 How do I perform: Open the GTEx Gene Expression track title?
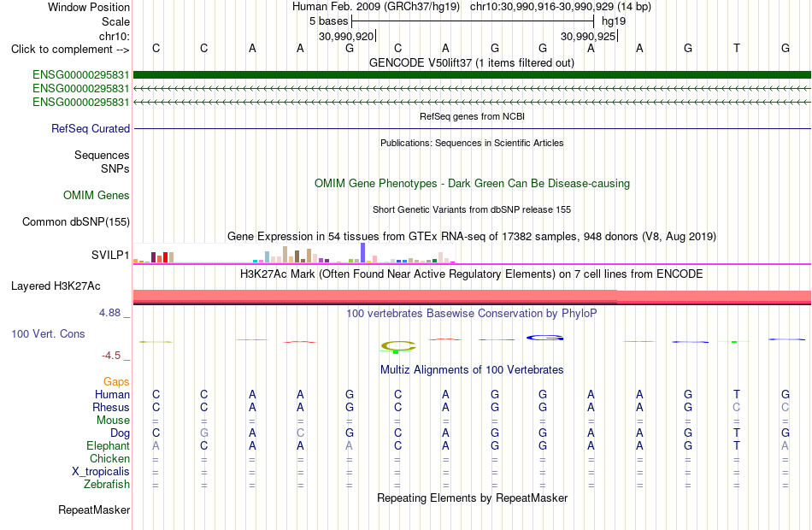click(472, 236)
